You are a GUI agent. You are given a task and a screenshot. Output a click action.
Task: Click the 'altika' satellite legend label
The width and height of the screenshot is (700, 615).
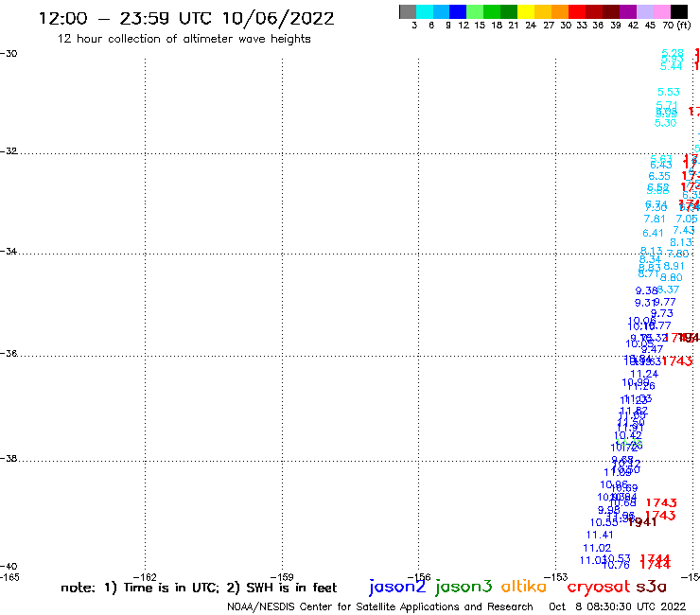click(x=523, y=587)
